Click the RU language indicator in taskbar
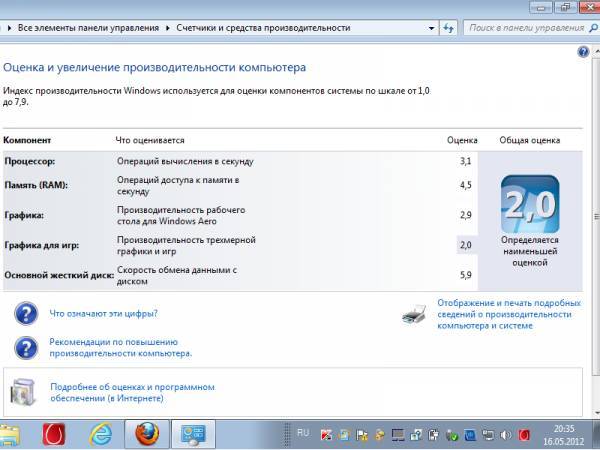Screen dimensions: 600x450 pos(303,432)
